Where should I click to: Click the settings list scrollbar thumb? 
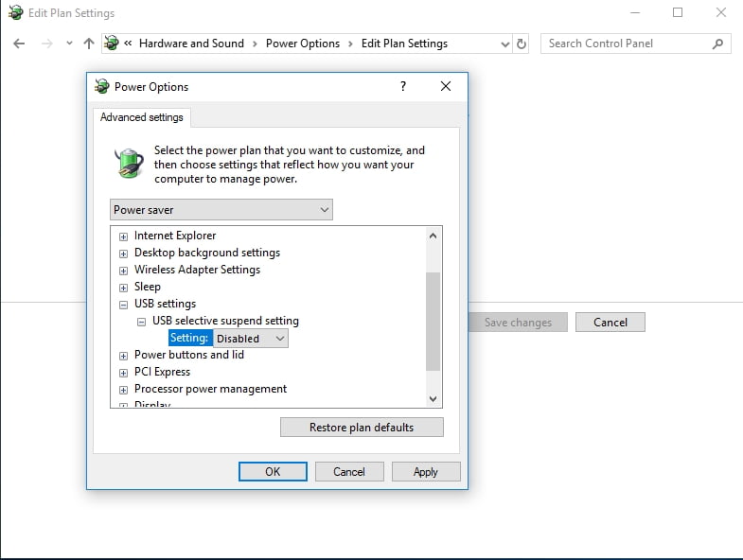point(433,322)
